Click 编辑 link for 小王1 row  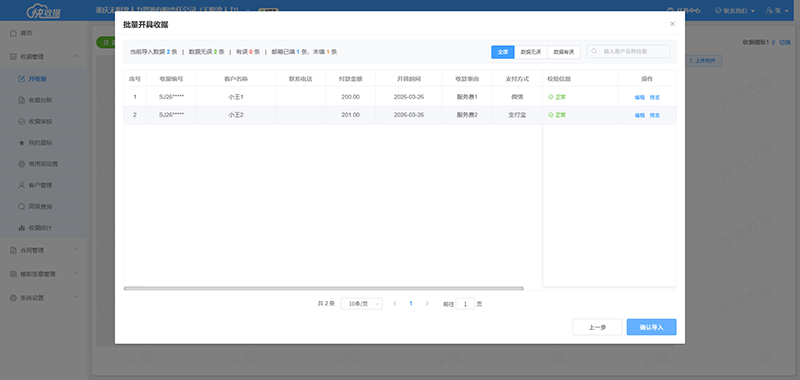click(640, 97)
